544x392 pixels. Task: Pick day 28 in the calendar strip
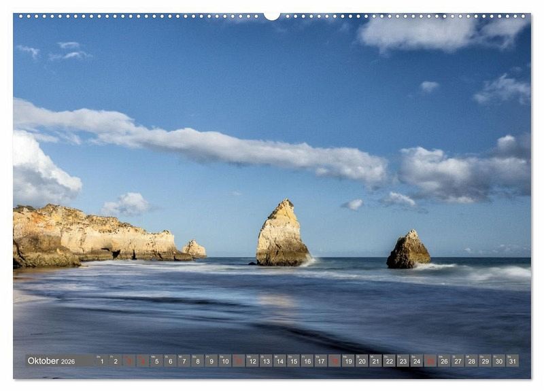471,361
